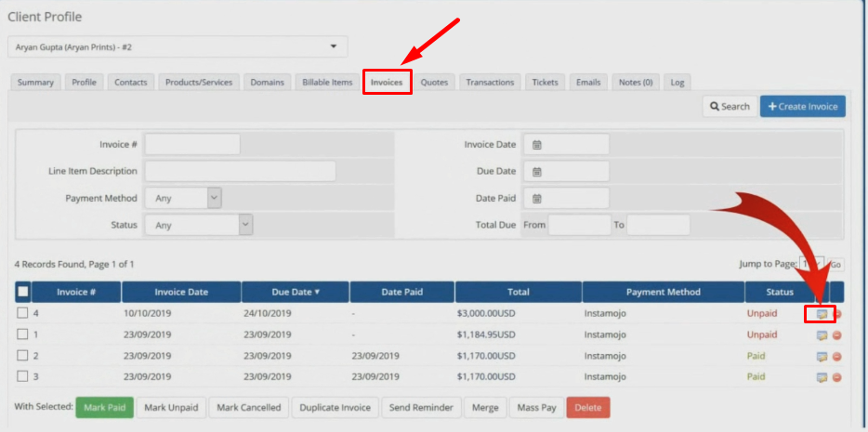Tick the checkbox for invoice 3
Viewport: 868px width, 432px height.
(x=22, y=376)
